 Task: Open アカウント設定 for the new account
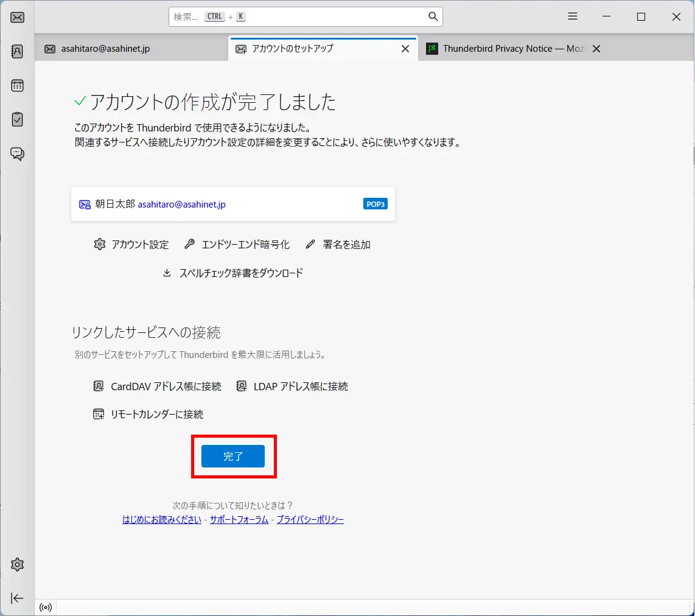[x=131, y=244]
